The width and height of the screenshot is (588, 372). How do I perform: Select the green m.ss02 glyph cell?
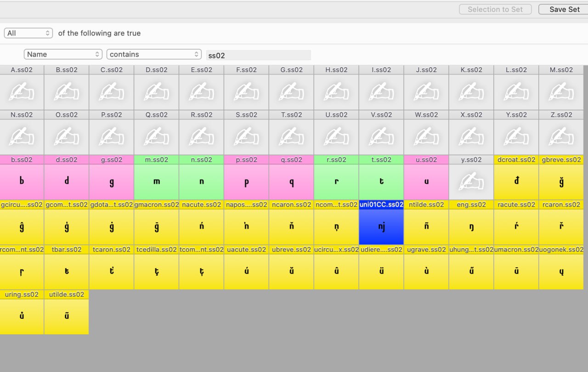point(156,182)
